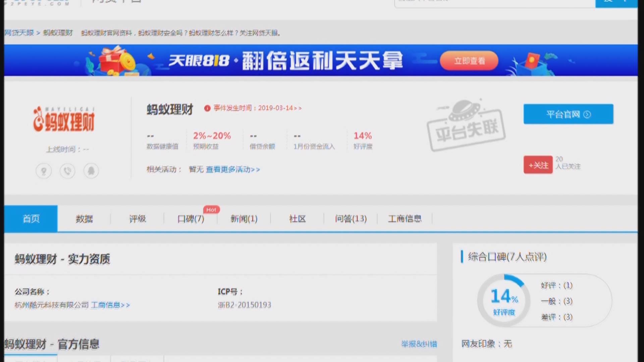Open the 工商信息>> link beside company name
The height and width of the screenshot is (362, 644).
(110, 305)
